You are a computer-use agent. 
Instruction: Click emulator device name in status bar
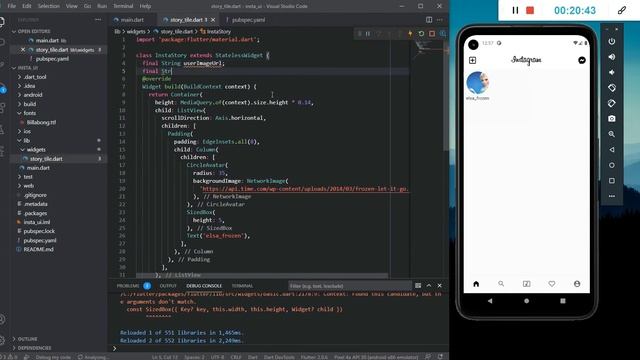click(376, 357)
